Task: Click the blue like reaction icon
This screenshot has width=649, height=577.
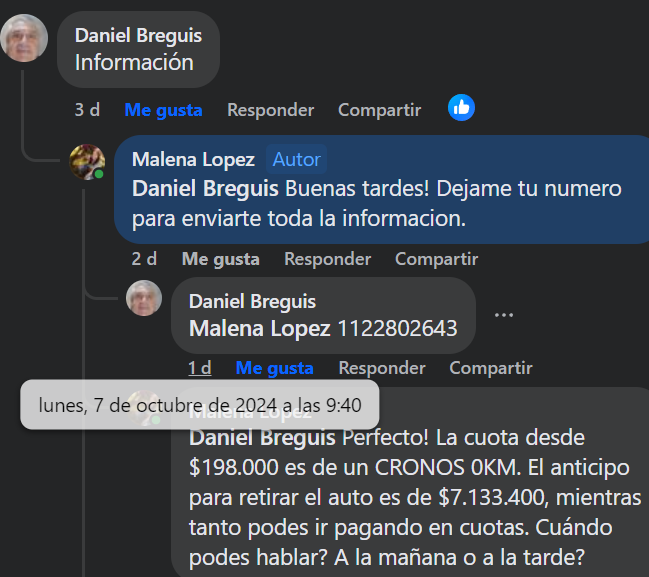Action: pos(461,108)
